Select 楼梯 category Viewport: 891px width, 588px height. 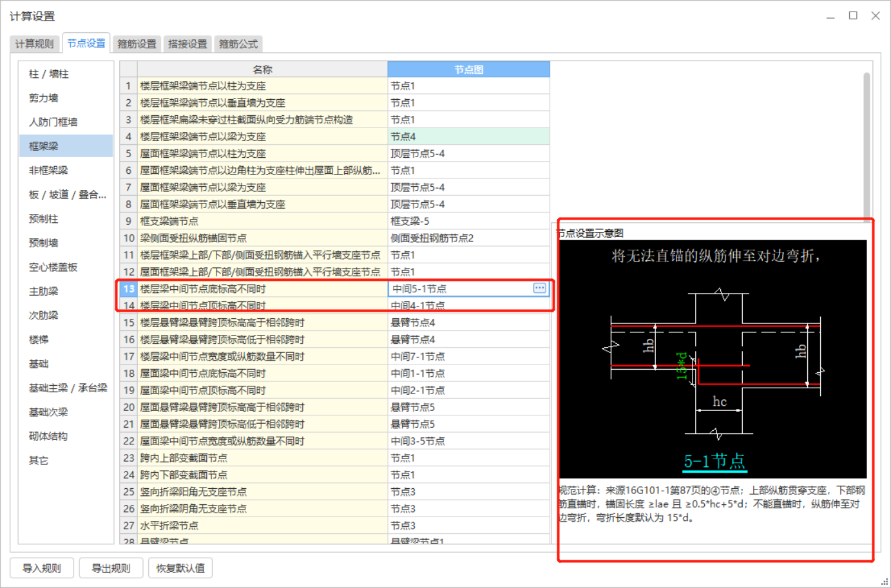coord(66,339)
